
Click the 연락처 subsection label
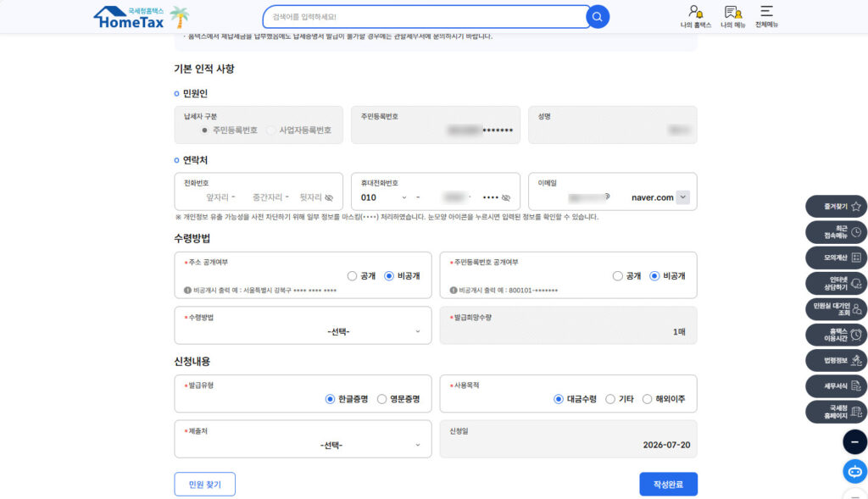[195, 160]
